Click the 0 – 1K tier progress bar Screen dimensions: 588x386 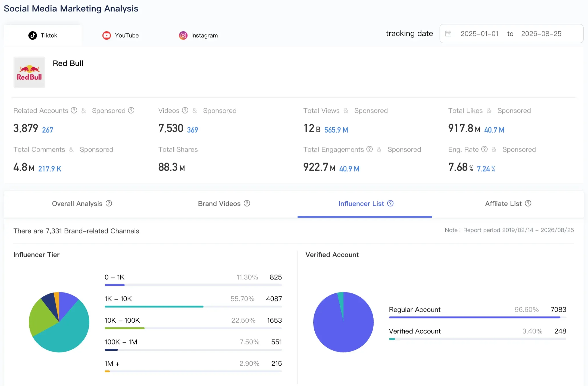tap(193, 285)
